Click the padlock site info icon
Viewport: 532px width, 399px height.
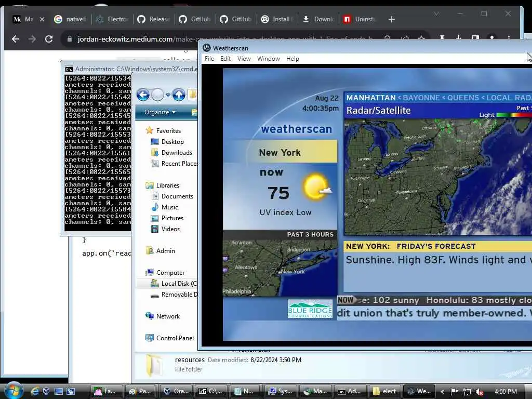click(x=70, y=39)
